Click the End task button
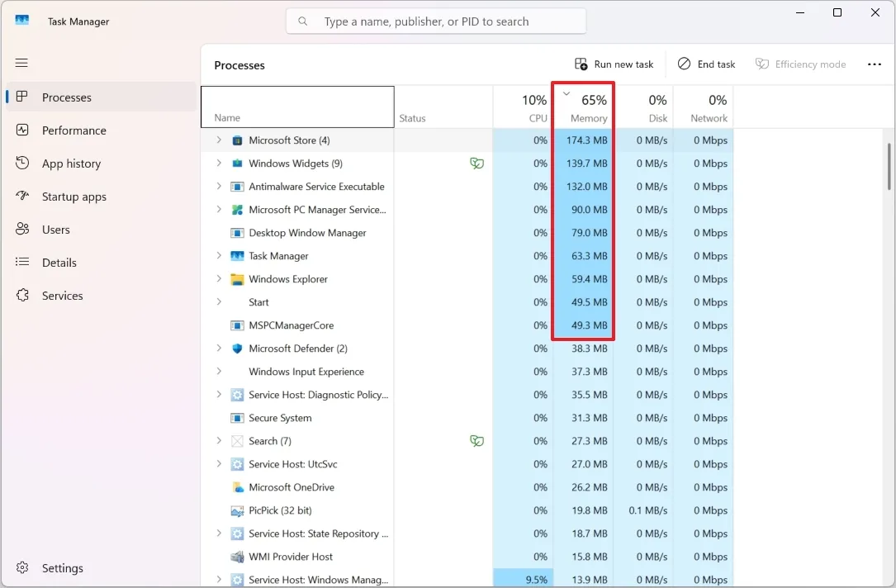896x588 pixels. tap(706, 64)
